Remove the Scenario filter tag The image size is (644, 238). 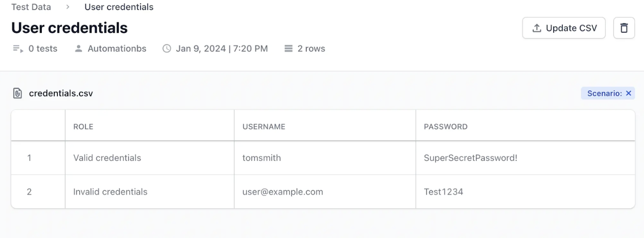(628, 93)
